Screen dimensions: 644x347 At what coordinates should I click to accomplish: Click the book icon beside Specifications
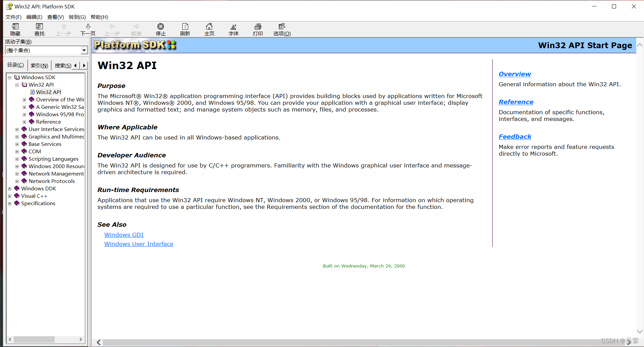tap(17, 203)
